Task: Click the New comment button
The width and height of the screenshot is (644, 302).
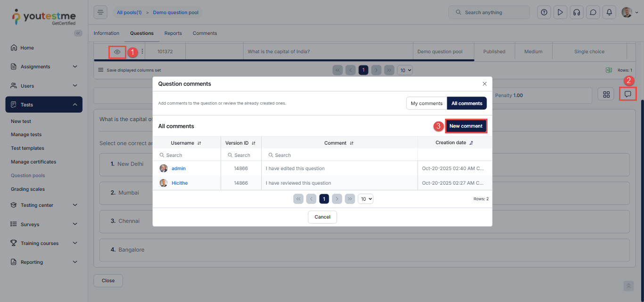Action: coord(465,126)
